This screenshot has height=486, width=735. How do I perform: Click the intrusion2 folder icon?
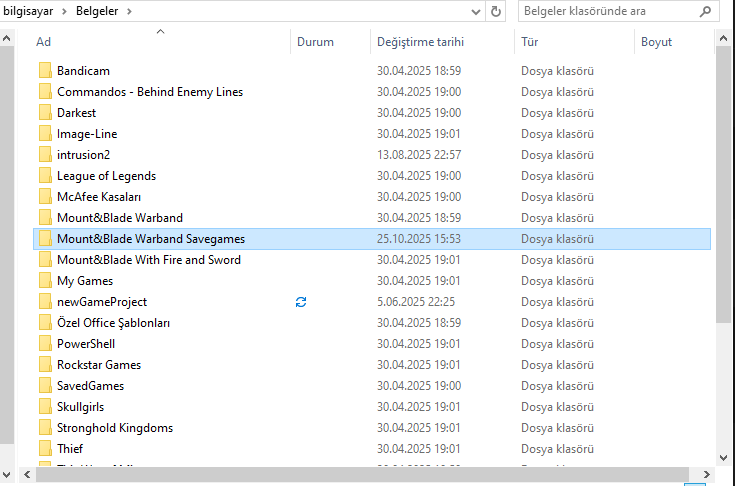(x=45, y=155)
